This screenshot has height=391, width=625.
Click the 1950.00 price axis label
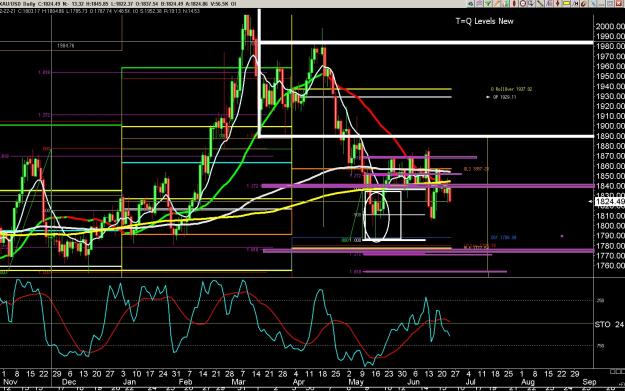(610, 77)
